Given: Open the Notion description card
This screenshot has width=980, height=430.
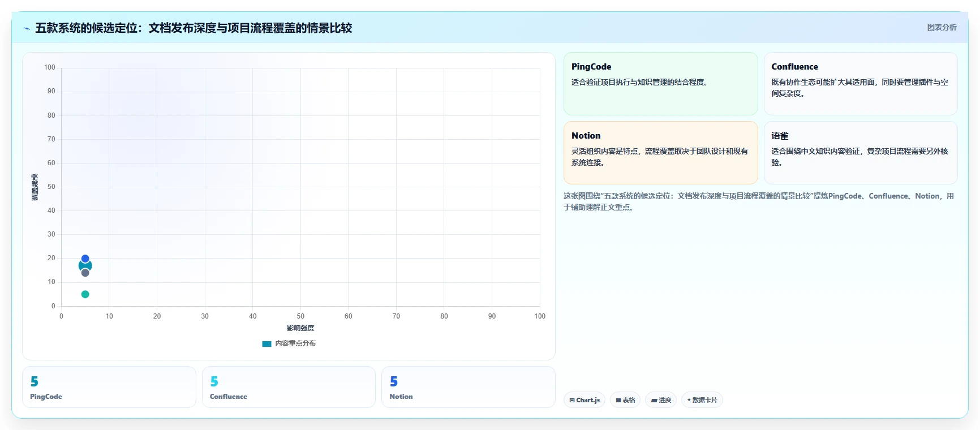Looking at the screenshot, I should click(x=660, y=153).
